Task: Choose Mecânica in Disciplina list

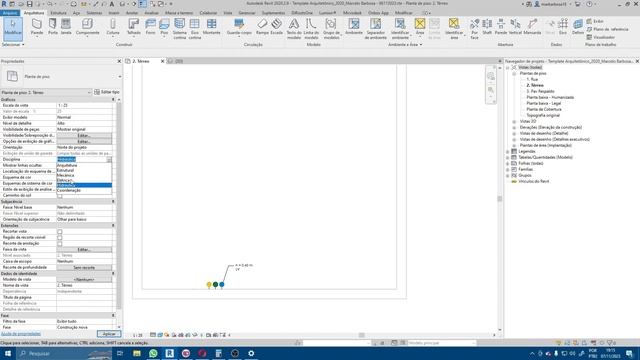Action: pos(84,175)
